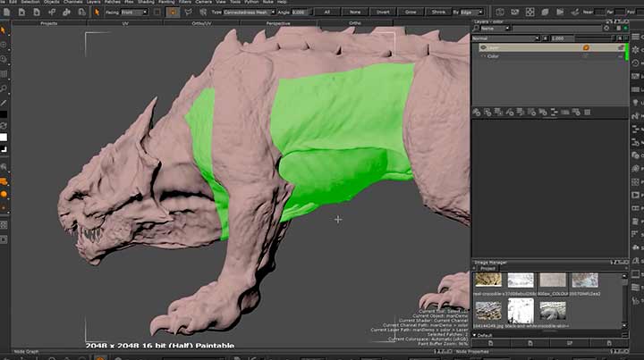Create a new project with the toolbar icon

pos(6,13)
